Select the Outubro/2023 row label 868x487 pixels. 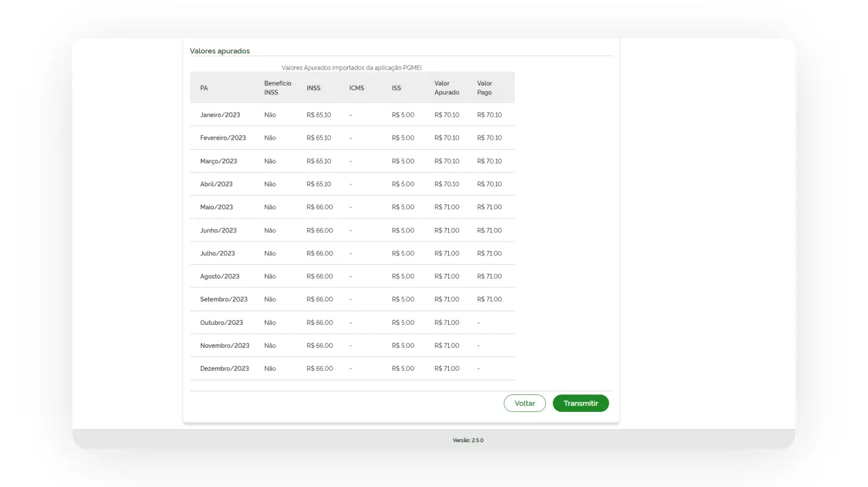pos(221,322)
